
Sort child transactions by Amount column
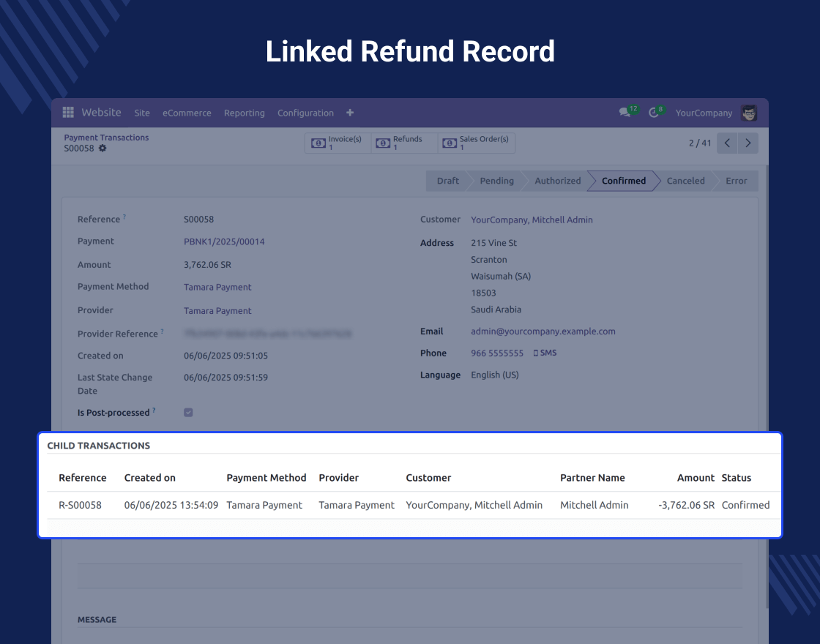click(696, 478)
